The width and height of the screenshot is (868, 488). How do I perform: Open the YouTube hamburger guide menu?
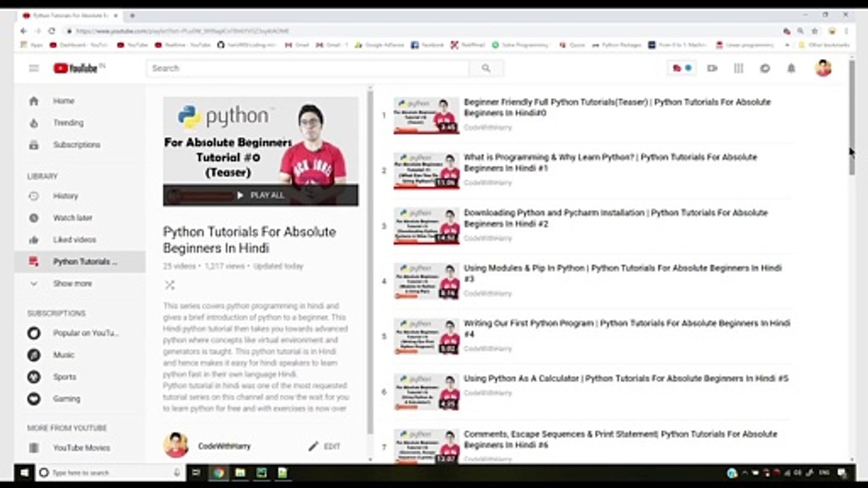[34, 68]
